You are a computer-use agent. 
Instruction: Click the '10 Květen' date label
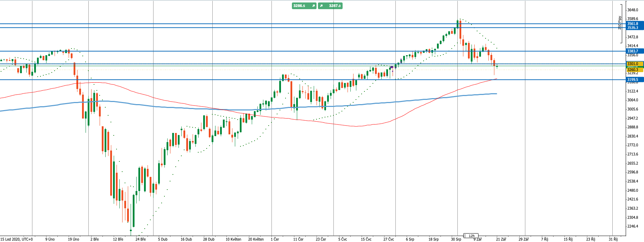pos(233,239)
